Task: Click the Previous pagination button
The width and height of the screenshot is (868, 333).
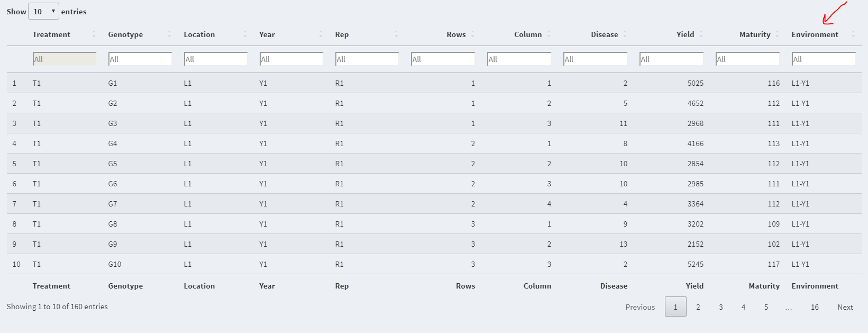Action: tap(640, 307)
